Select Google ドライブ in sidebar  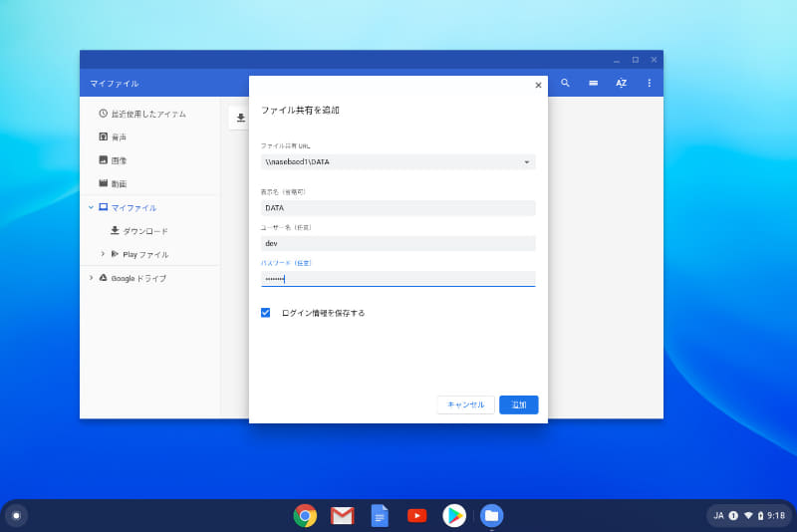point(138,278)
